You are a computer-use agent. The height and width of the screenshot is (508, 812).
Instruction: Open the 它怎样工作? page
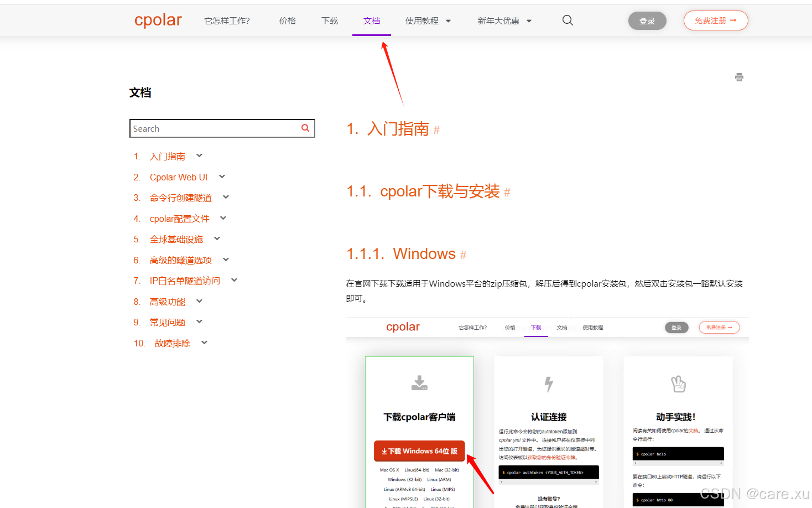click(227, 21)
